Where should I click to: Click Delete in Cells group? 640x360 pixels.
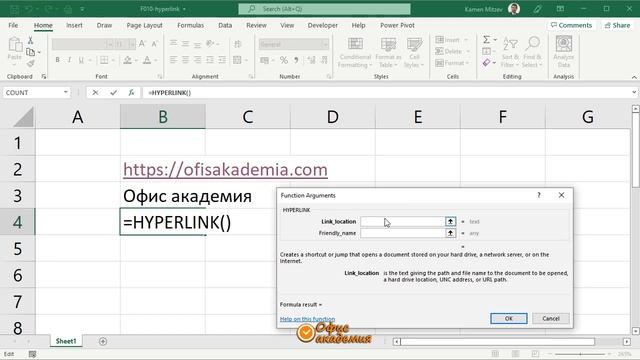tap(449, 51)
